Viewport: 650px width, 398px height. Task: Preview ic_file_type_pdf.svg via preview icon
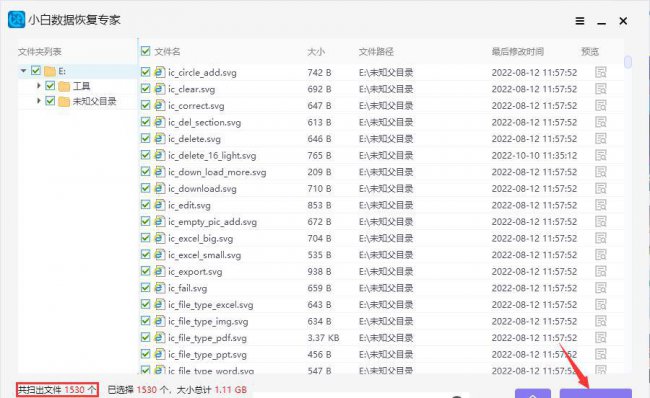click(x=601, y=337)
